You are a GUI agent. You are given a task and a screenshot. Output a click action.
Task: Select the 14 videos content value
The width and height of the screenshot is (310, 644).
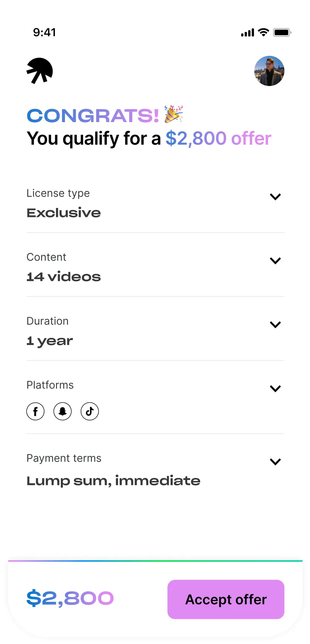point(64,277)
